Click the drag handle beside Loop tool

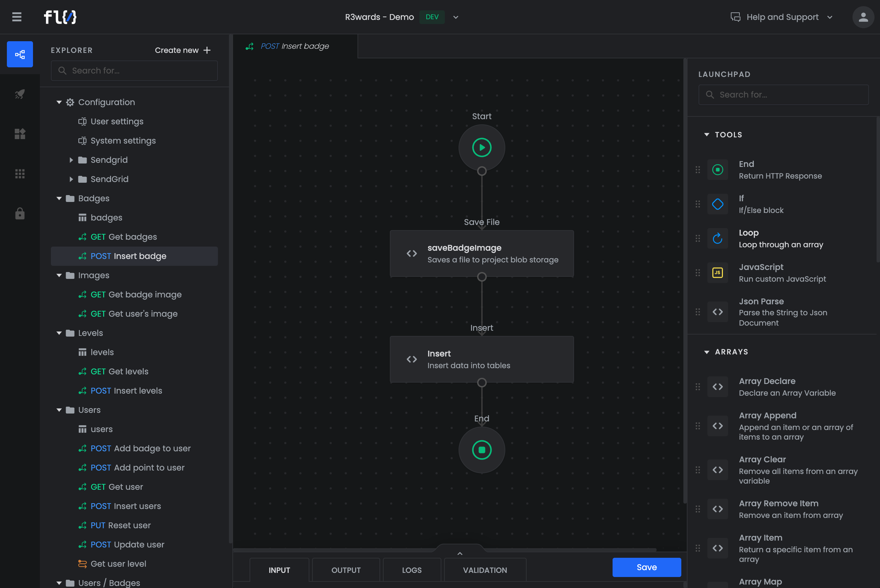pyautogui.click(x=697, y=238)
